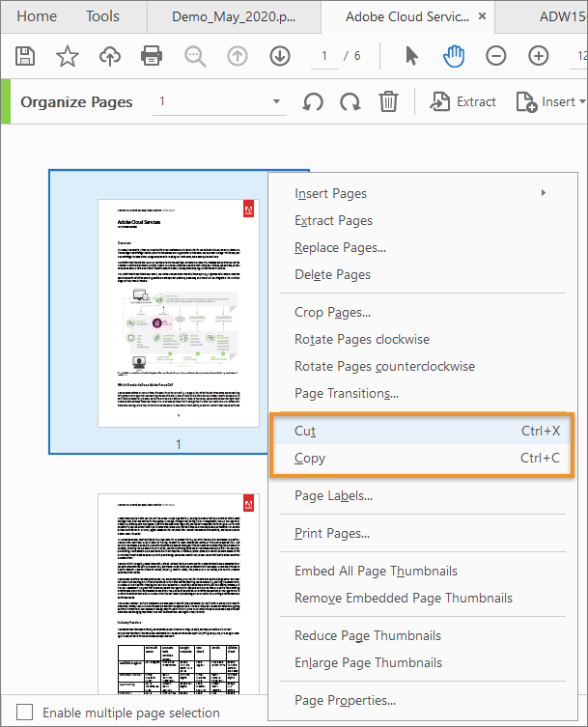Zoom in with the plus circle icon
The height and width of the screenshot is (727, 588).
[x=539, y=56]
